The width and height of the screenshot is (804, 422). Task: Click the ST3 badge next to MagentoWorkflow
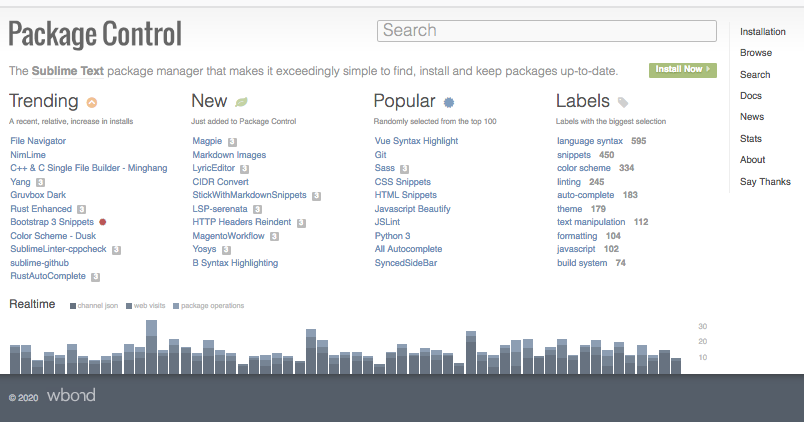point(274,236)
